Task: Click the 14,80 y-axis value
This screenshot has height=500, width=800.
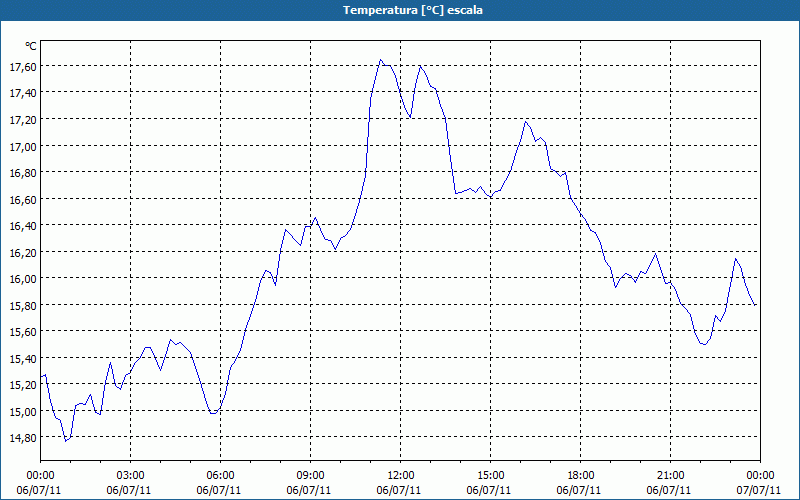Action: click(x=23, y=438)
